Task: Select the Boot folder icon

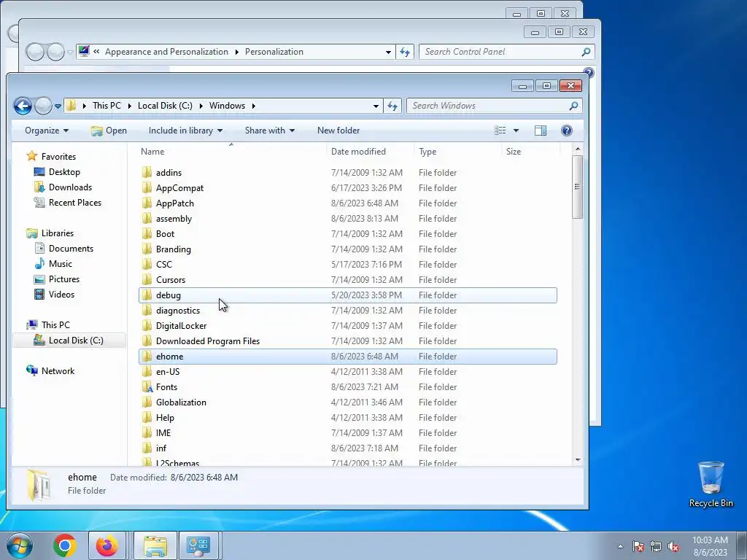Action: (147, 233)
